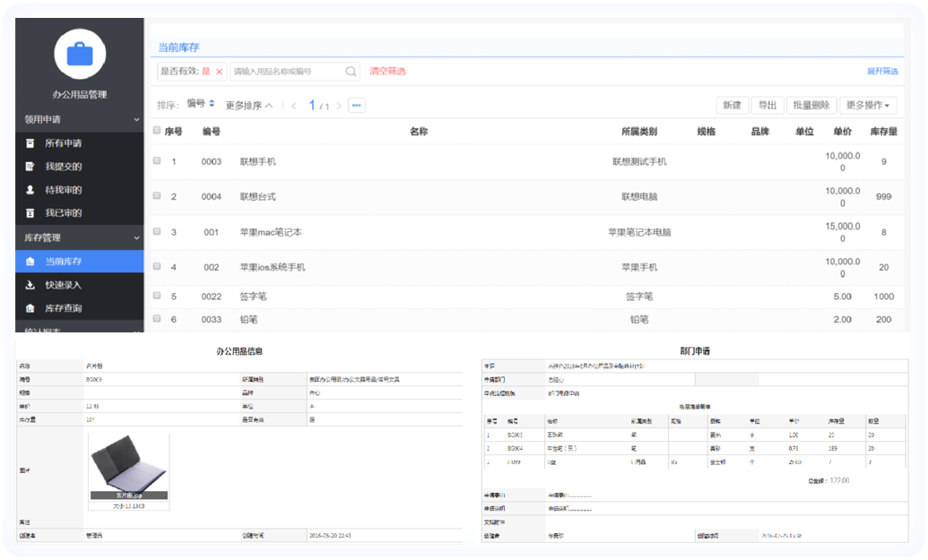
Task: Remove the 是否有效 filter with the red X
Action: pyautogui.click(x=220, y=72)
